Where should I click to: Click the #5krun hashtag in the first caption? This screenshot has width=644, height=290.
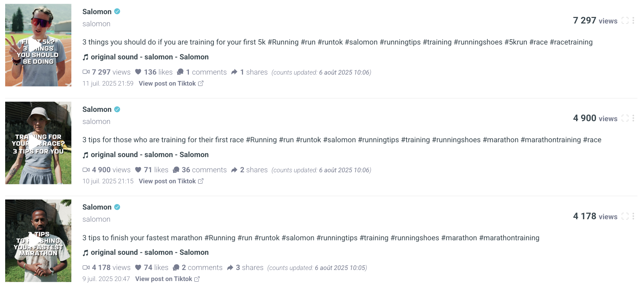(516, 42)
